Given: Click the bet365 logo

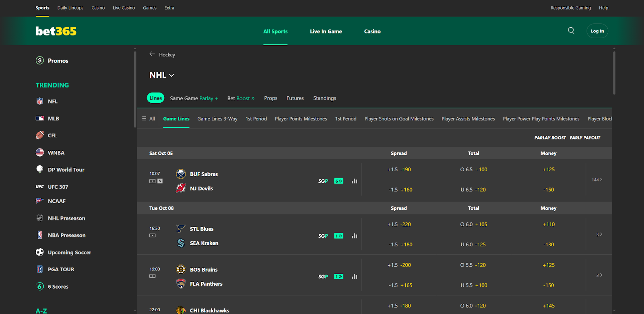Looking at the screenshot, I should coord(56,31).
